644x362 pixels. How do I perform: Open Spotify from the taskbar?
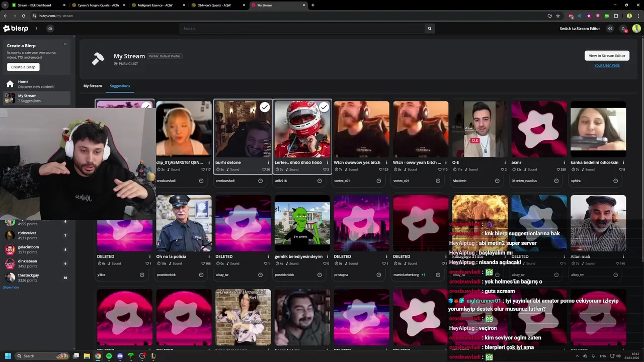click(x=109, y=356)
